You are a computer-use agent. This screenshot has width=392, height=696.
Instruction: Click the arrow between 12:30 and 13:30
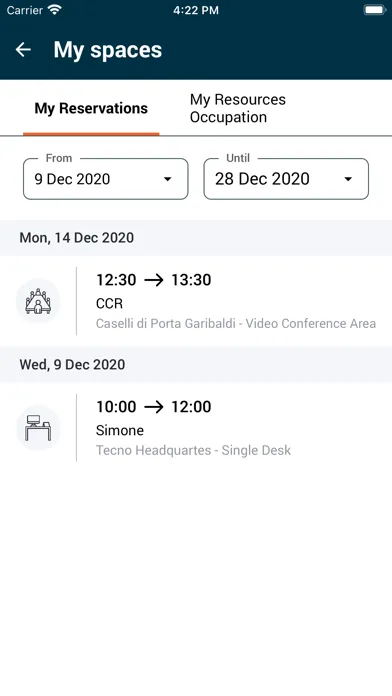tap(154, 280)
